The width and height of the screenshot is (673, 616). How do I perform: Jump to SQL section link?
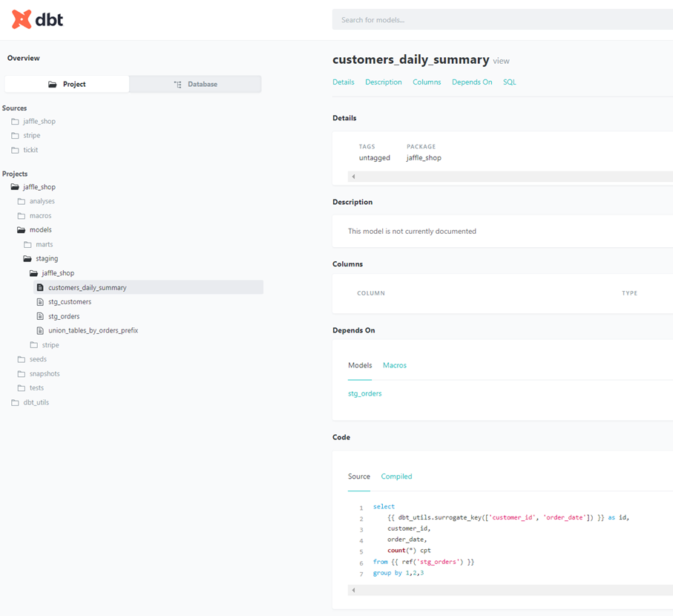(509, 82)
